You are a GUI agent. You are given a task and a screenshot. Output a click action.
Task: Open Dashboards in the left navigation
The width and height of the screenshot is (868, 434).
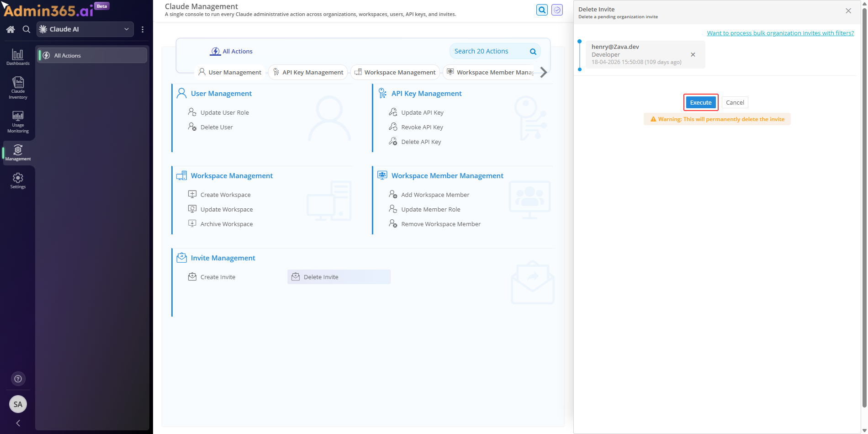pyautogui.click(x=18, y=57)
